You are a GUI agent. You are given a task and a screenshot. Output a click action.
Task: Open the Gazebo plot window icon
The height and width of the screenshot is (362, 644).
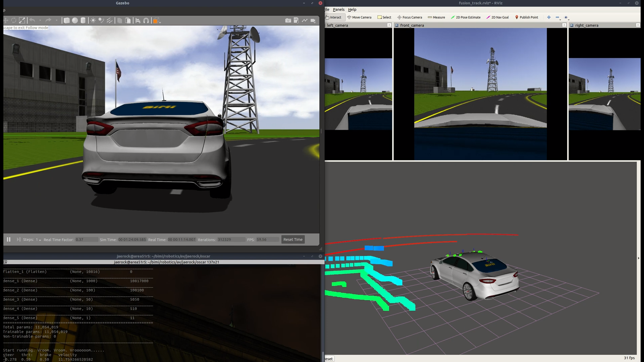point(305,20)
